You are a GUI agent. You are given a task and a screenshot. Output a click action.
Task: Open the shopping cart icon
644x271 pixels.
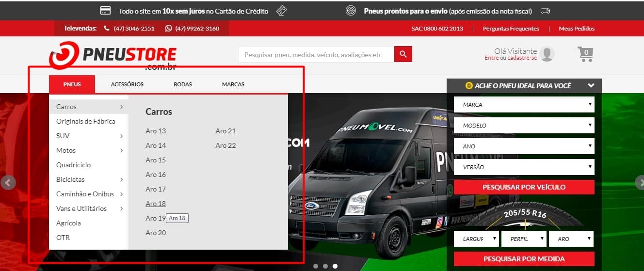pyautogui.click(x=585, y=54)
